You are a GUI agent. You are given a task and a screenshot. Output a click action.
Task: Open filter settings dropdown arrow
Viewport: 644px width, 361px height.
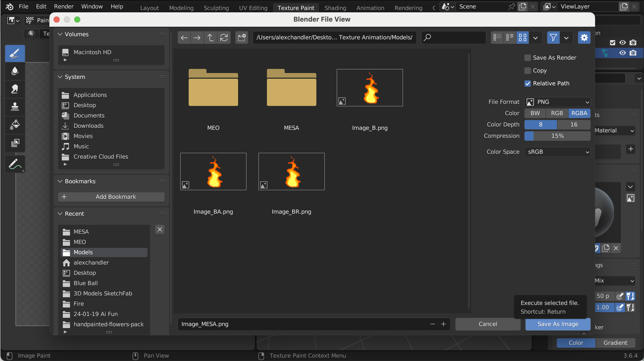point(566,38)
